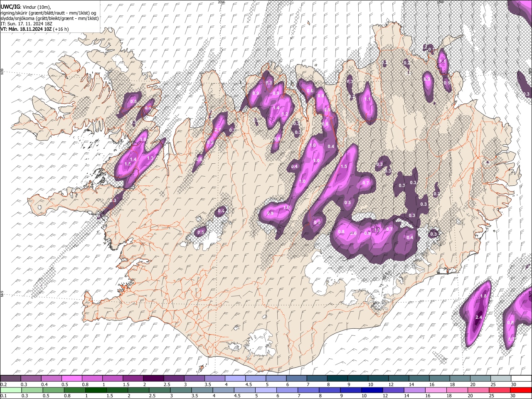Pick the 0.1 pale green swatch in bottom rain legend
The width and height of the screenshot is (532, 399).
click(x=10, y=390)
